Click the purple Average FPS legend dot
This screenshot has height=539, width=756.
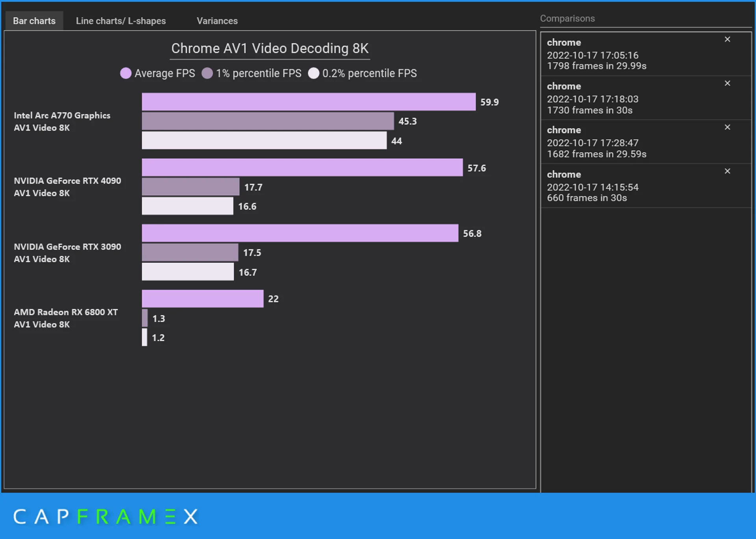point(126,73)
